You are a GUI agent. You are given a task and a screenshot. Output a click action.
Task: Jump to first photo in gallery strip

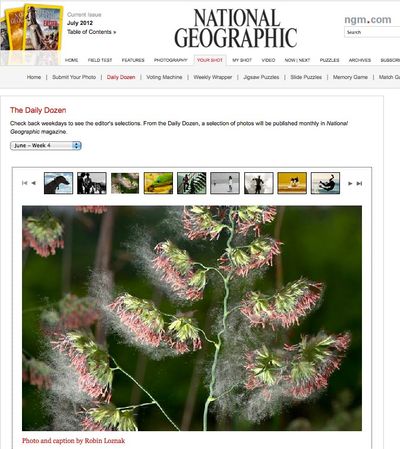tap(24, 183)
